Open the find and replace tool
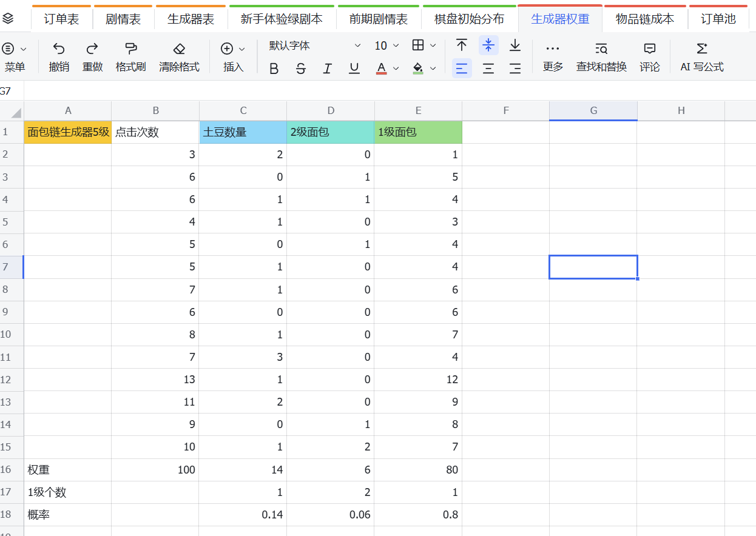756x536 pixels. [601, 49]
